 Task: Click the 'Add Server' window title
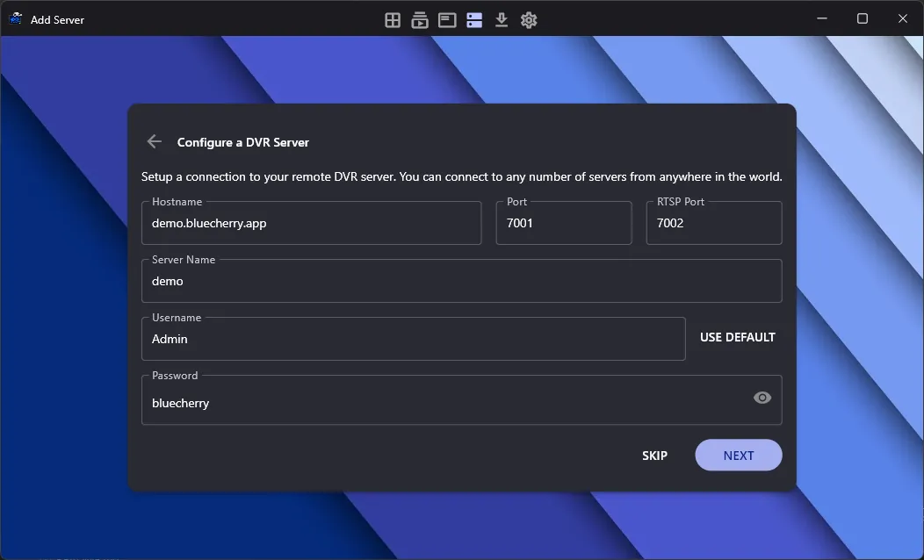click(57, 20)
